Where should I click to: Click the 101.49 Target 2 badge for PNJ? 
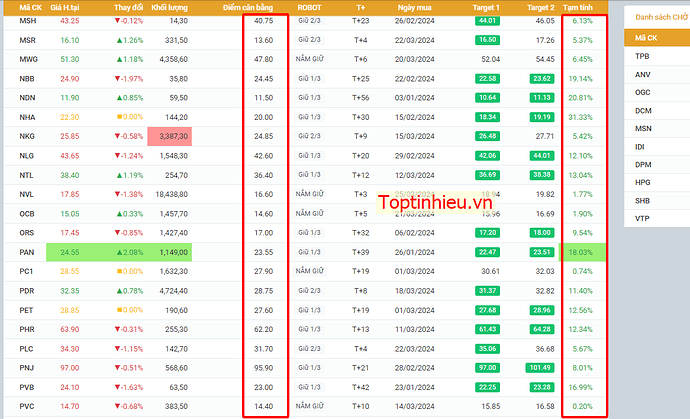(x=540, y=368)
